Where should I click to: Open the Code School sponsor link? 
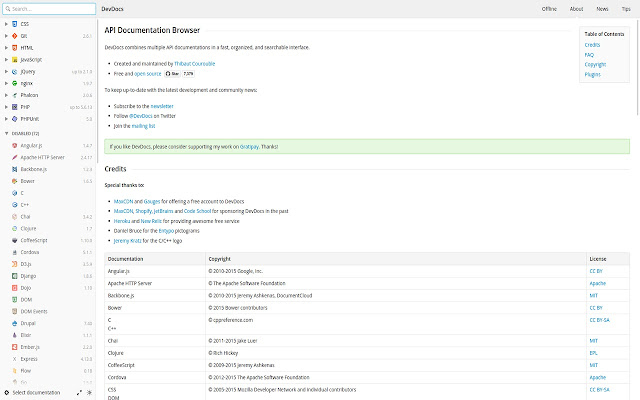[x=198, y=211]
